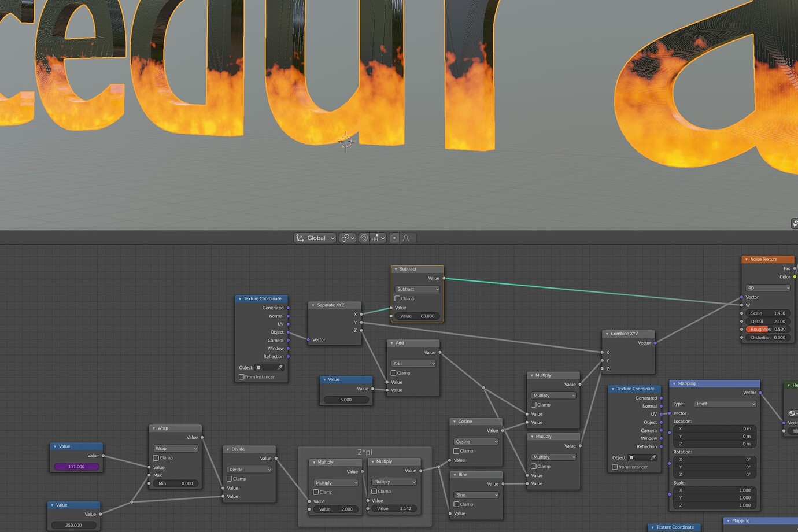Enable Clamp in the Wrap node

coord(156,457)
